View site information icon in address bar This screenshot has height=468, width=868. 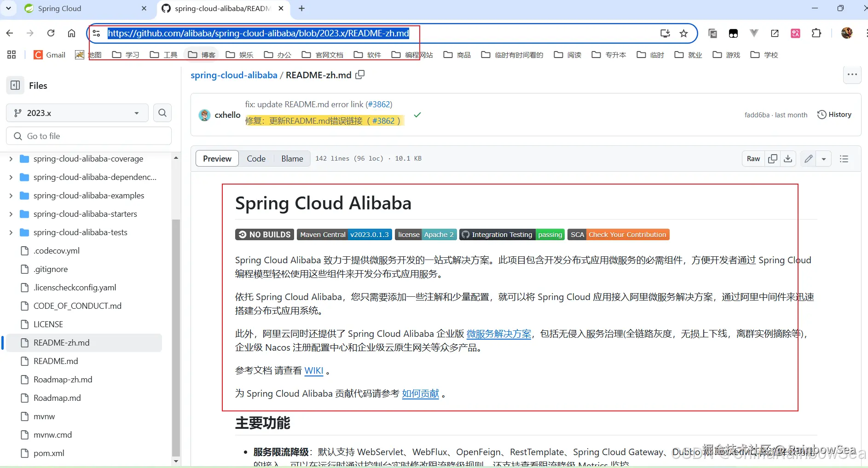96,33
